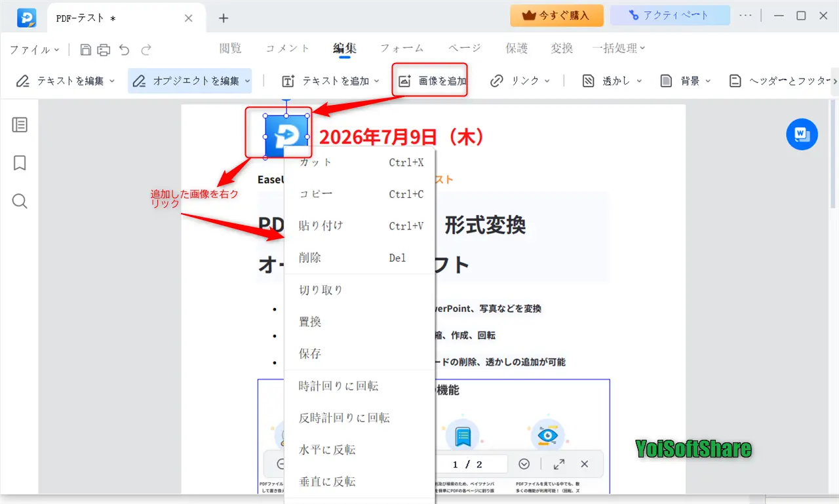Image resolution: width=839 pixels, height=504 pixels.
Task: Click the 画像を追加 toolbar button
Action: tap(433, 81)
